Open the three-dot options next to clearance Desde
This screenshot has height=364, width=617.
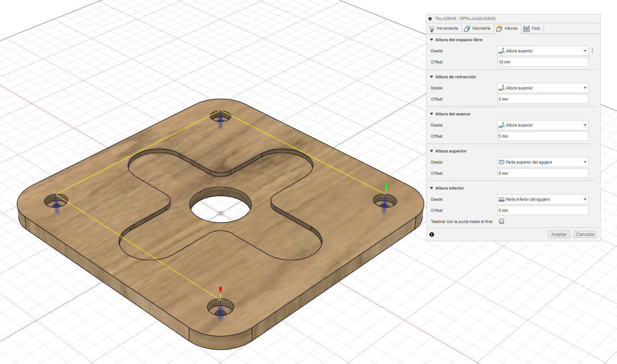coord(592,51)
